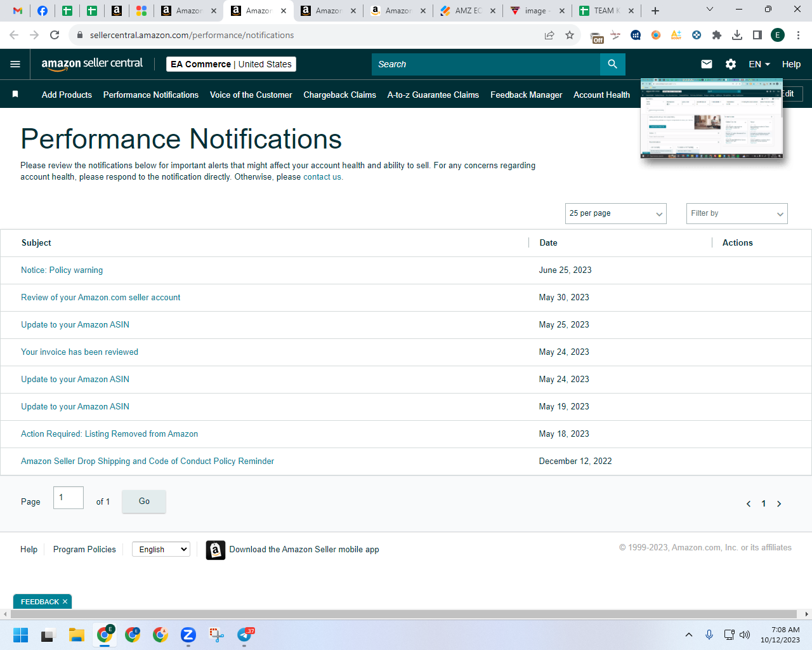812x650 pixels.
Task: Switch to the AMZ EC browser tab
Action: coord(467,11)
